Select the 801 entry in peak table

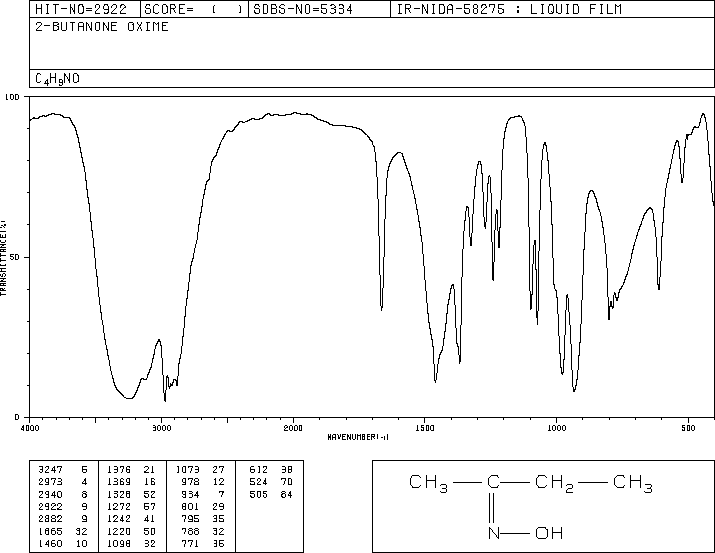[x=202, y=507]
